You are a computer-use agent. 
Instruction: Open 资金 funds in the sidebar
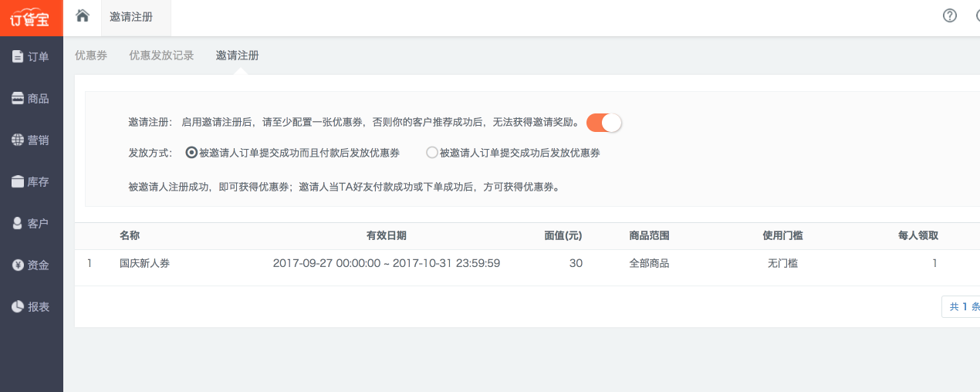click(31, 265)
